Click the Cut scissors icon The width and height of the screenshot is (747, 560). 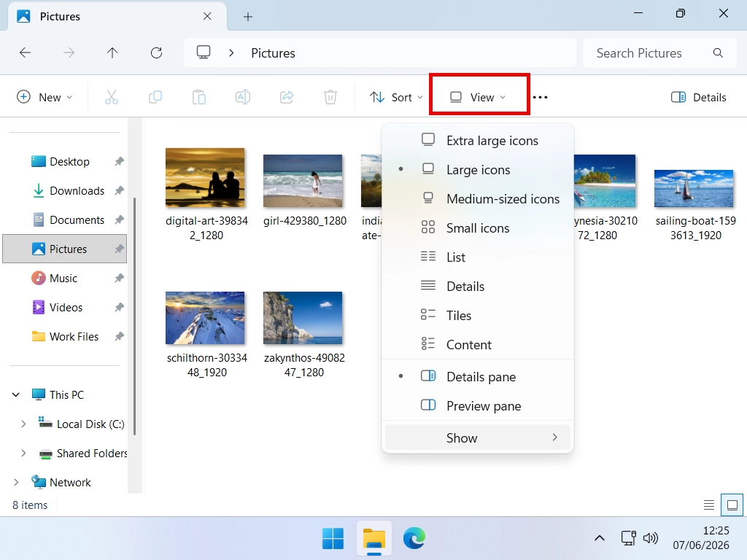(x=111, y=97)
